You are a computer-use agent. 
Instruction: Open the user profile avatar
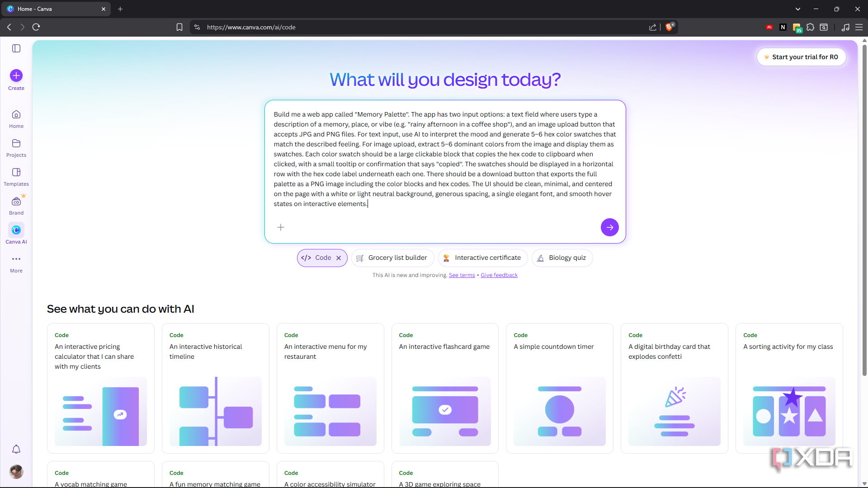16,472
